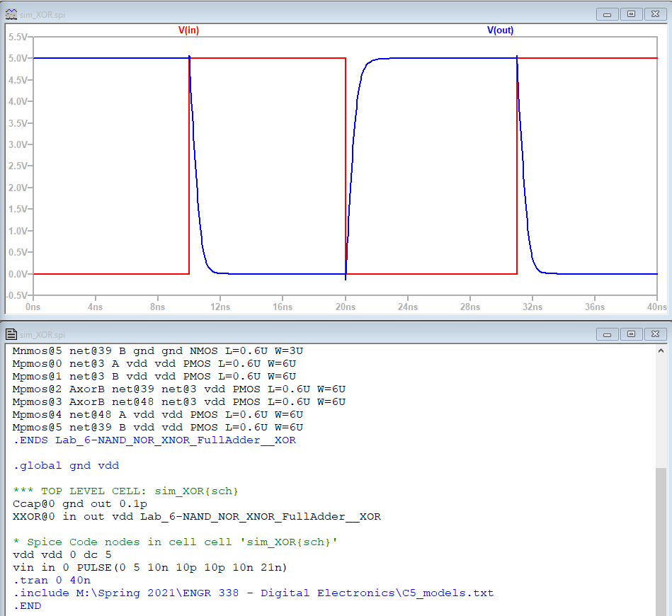This screenshot has height=616, width=672.
Task: Click the Mpmos@1 transistor netlist line
Action: (x=154, y=377)
